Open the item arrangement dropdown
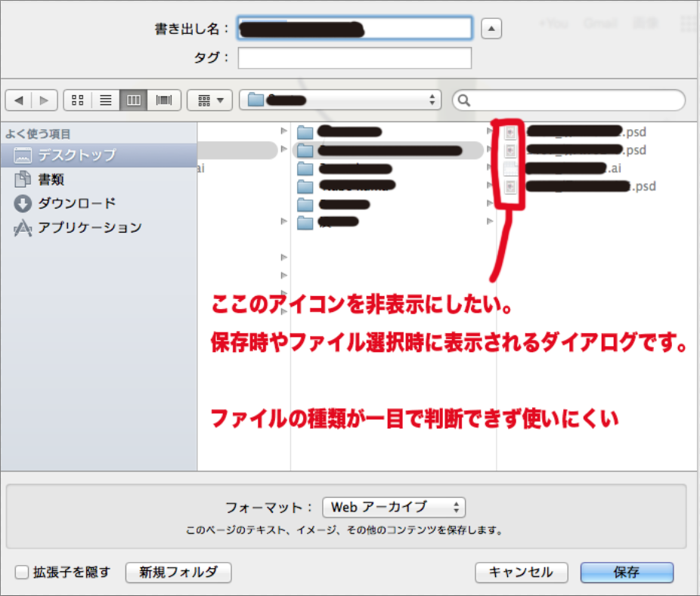 tap(210, 100)
